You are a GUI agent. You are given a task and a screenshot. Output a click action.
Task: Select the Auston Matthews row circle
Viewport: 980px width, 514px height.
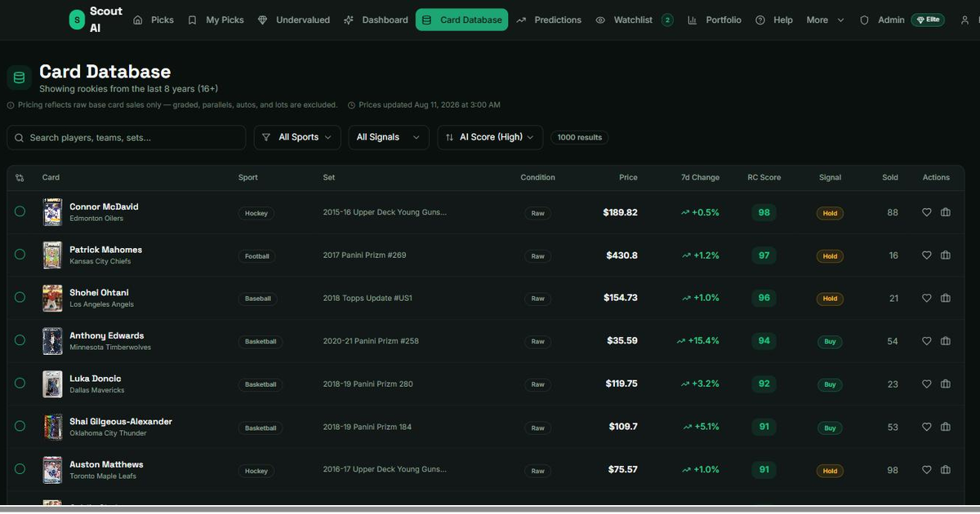20,469
